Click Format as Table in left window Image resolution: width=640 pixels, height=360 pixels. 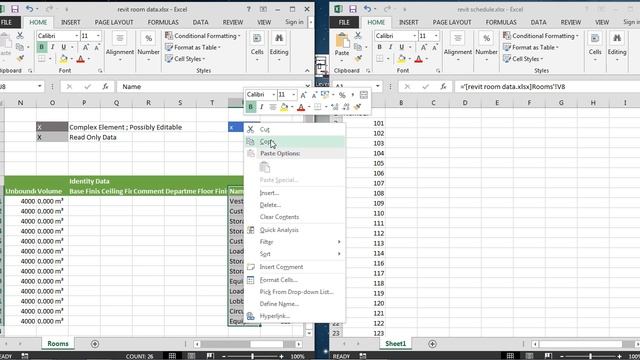coord(193,47)
